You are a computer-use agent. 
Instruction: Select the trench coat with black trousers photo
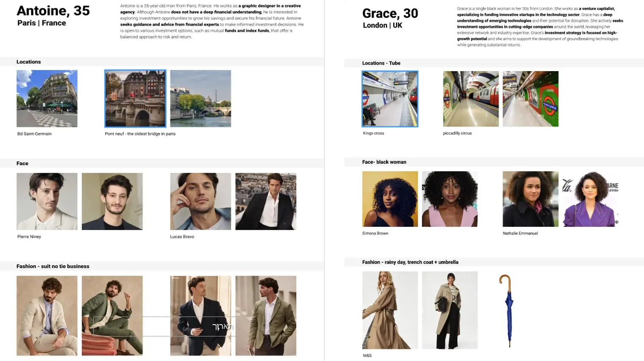click(450, 310)
